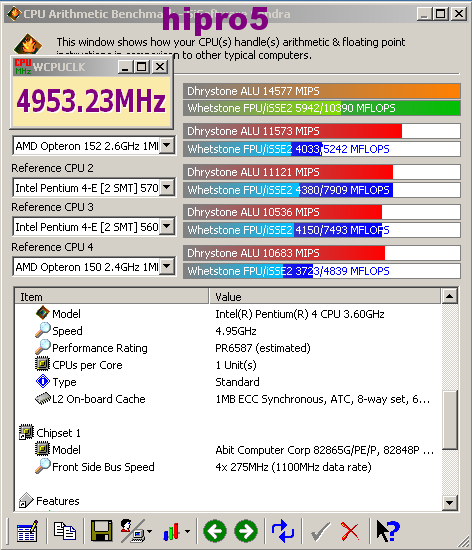Click the blue refresh/update arrows icon
The width and height of the screenshot is (472, 550).
[x=283, y=531]
